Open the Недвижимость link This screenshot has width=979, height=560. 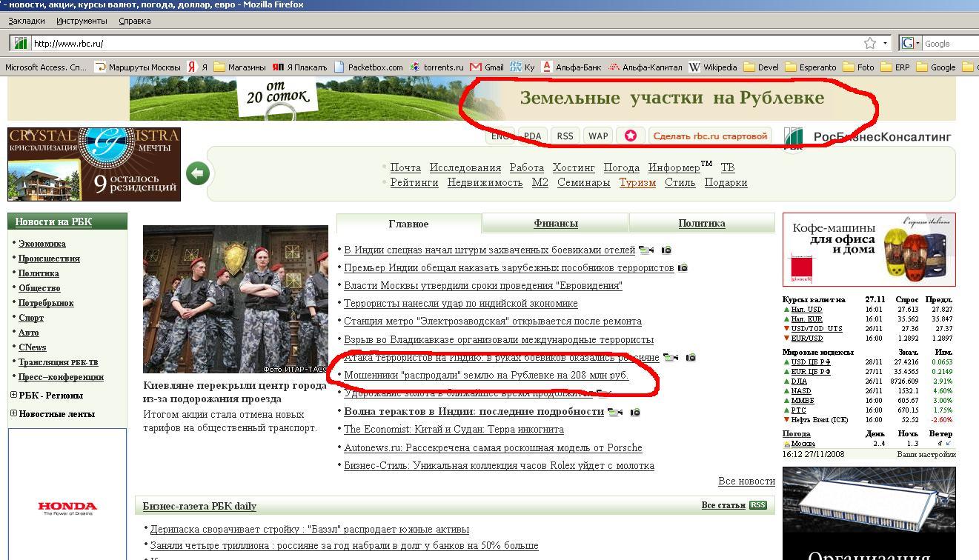(x=485, y=182)
